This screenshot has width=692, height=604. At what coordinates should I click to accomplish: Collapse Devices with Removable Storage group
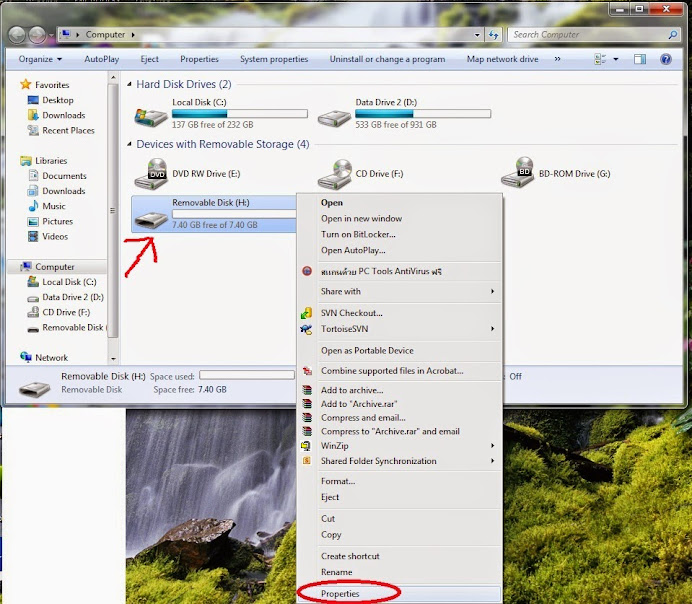point(129,144)
